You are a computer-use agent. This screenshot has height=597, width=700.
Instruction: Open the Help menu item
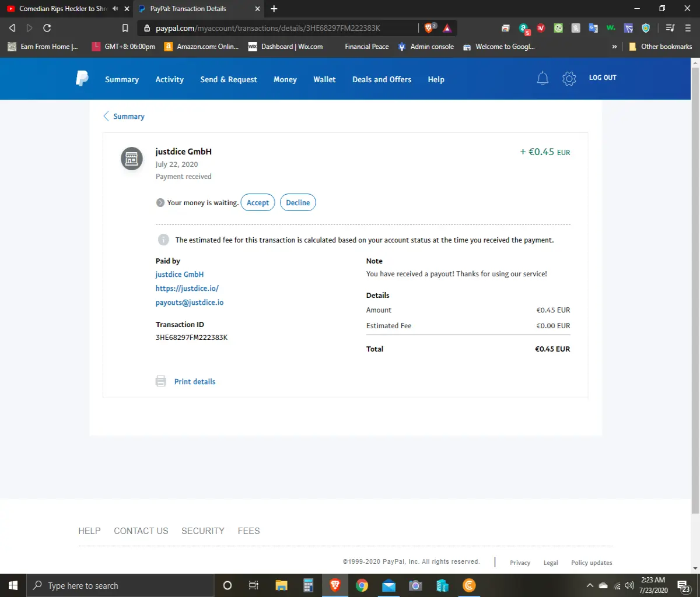(436, 79)
